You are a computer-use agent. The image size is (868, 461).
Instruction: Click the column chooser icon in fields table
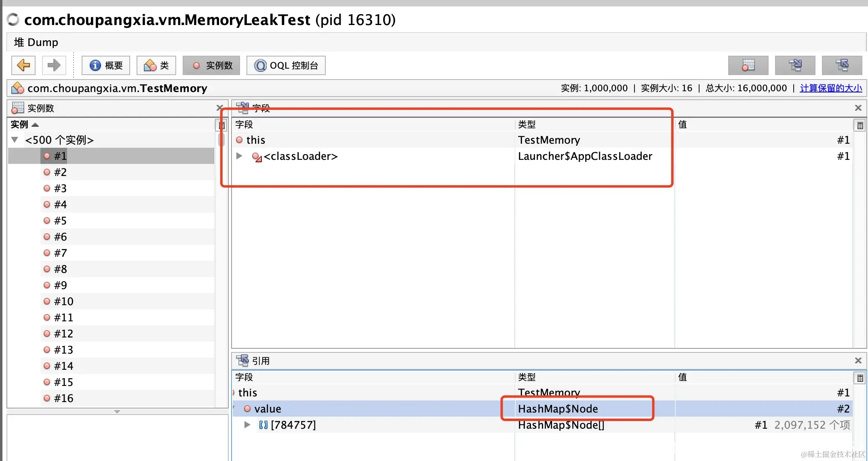point(860,126)
